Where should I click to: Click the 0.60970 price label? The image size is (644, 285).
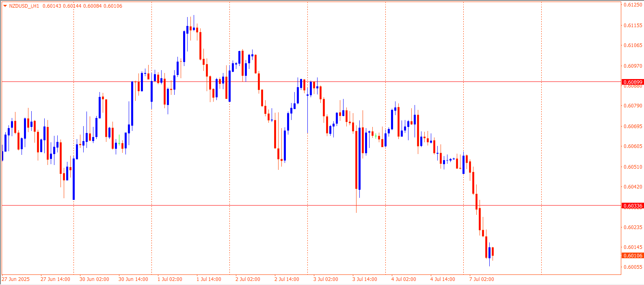pyautogui.click(x=633, y=66)
